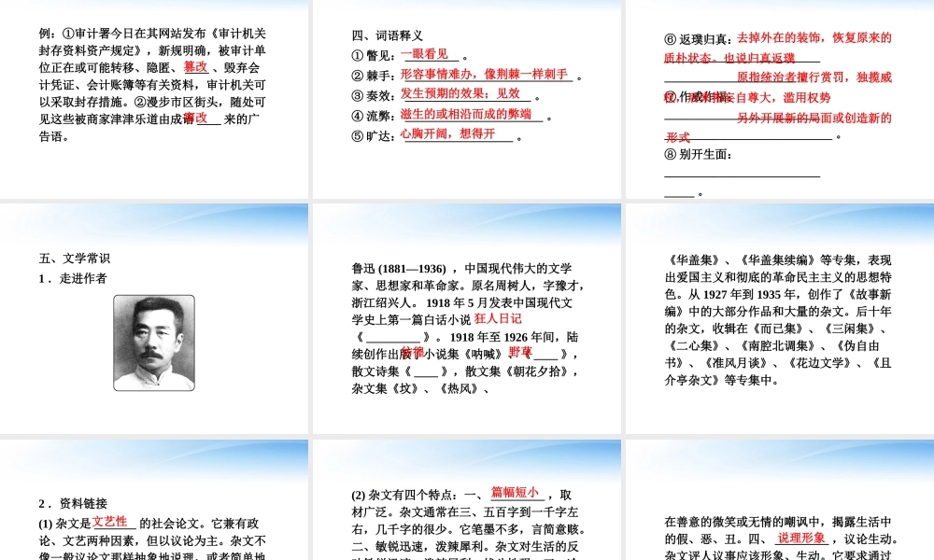Viewport: 934px width, 560px height.
Task: Click the subheading "2.资料链接"
Action: pos(73,503)
